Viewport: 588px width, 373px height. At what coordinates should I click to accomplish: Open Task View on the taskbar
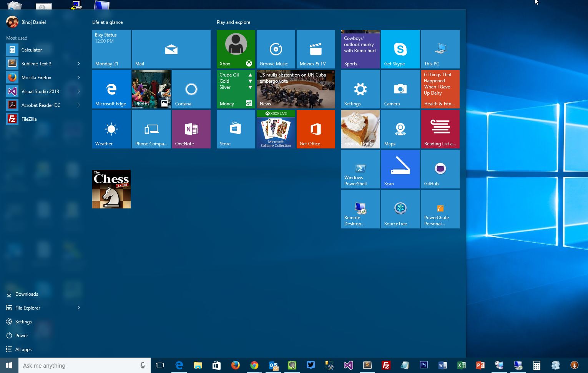(160, 365)
